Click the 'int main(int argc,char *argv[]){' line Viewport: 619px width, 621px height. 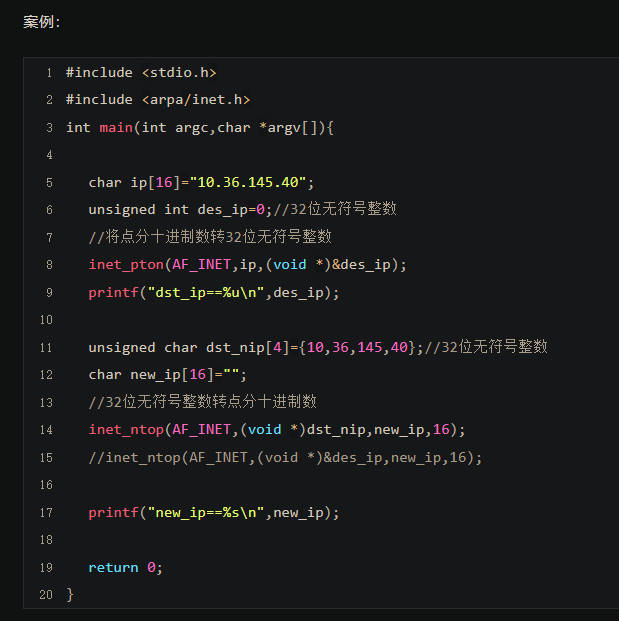(x=200, y=128)
